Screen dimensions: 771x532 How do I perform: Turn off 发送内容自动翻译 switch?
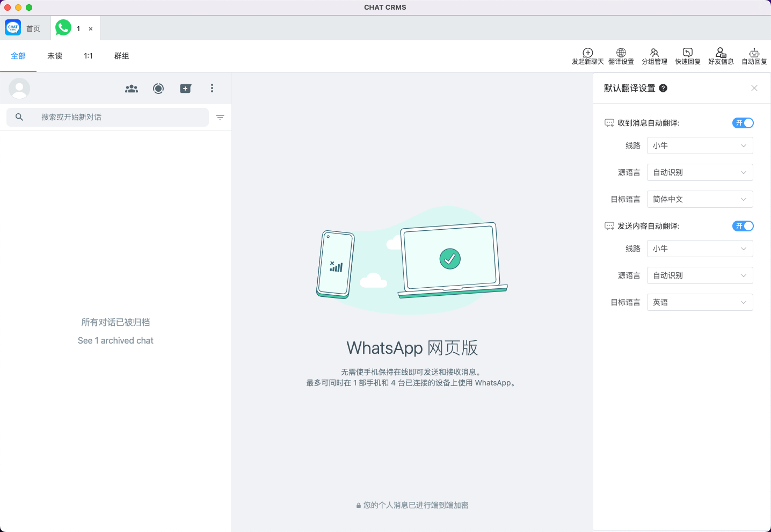pyautogui.click(x=743, y=225)
